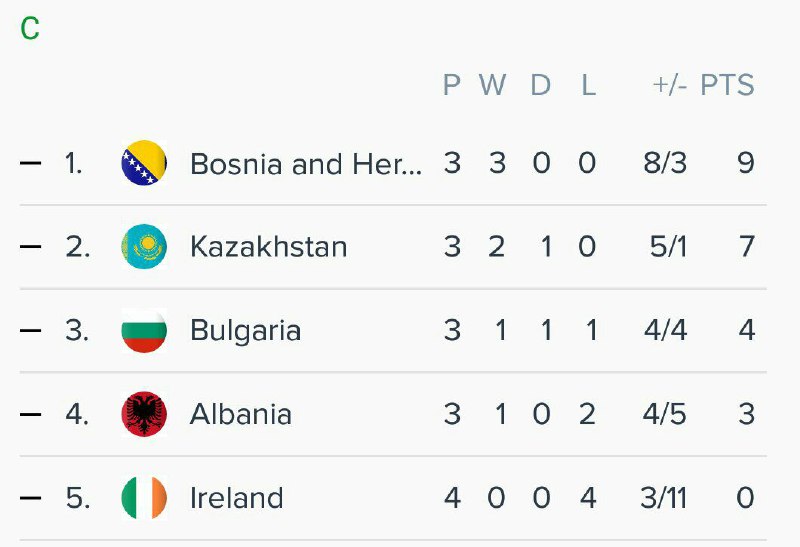Image resolution: width=800 pixels, height=547 pixels.
Task: Click the Bosnia and Herzegovina flag icon
Action: click(144, 163)
